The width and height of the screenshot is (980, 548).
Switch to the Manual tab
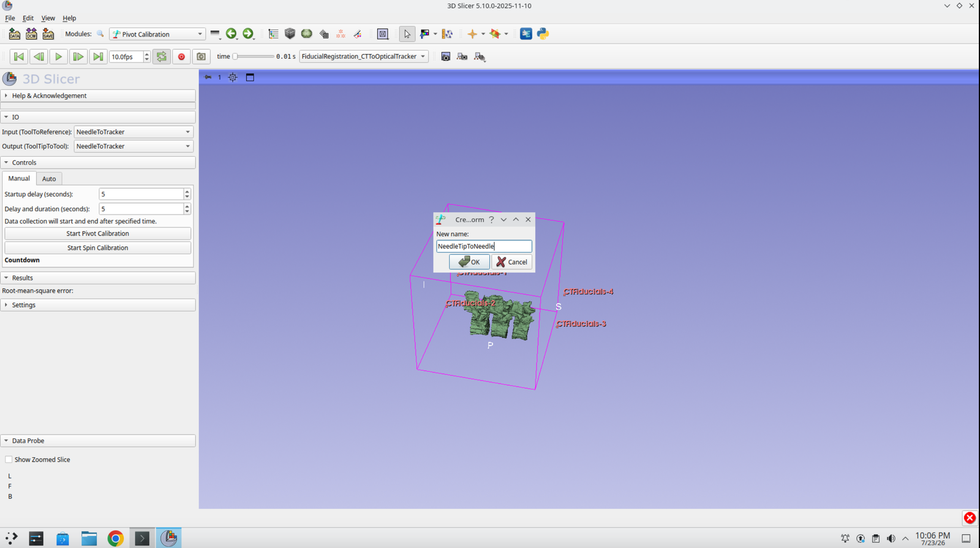coord(19,178)
